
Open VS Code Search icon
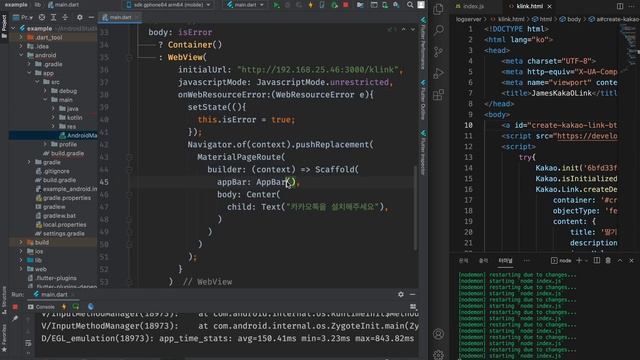pyautogui.click(x=438, y=30)
